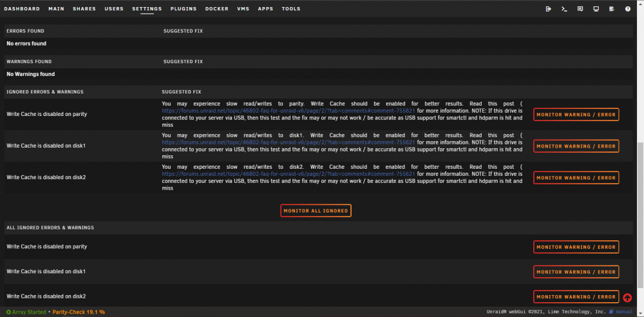Click the All Ignored Errors & Warnings header
The height and width of the screenshot is (317, 644).
[50, 227]
